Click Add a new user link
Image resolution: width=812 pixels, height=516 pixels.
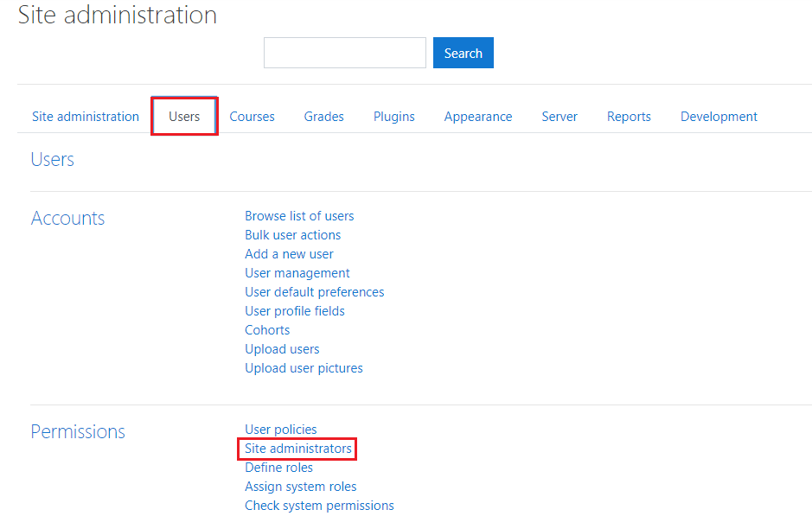[x=289, y=254]
